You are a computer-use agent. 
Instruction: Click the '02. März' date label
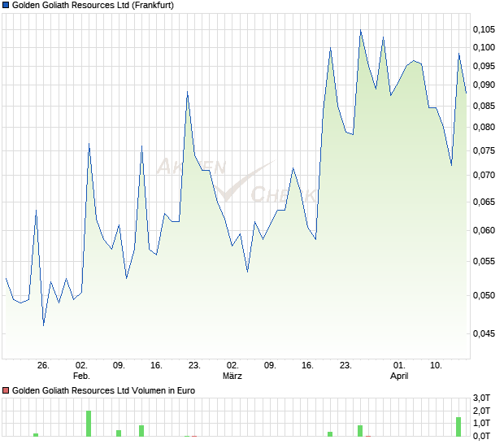pos(232,371)
